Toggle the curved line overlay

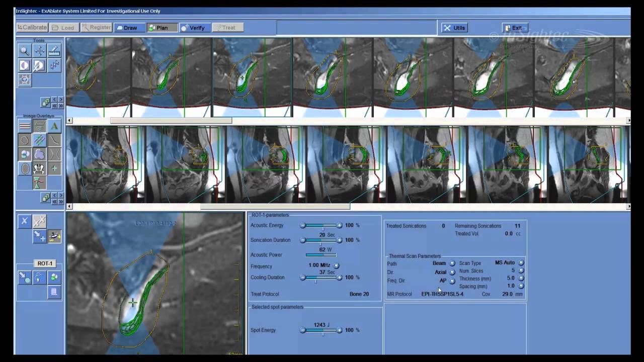tap(54, 140)
